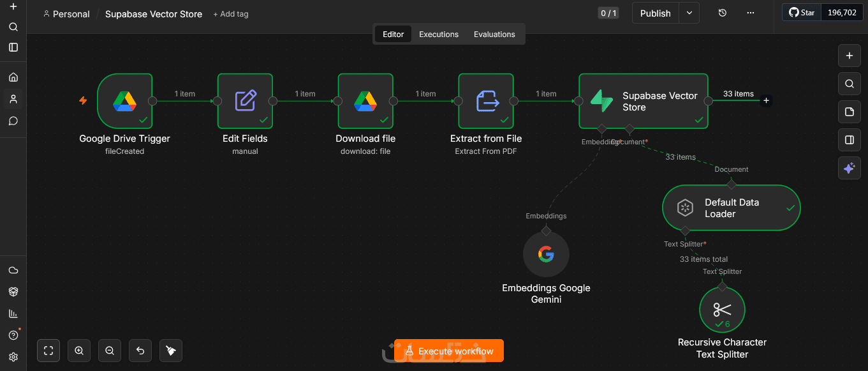Switch to the Editor tab

(393, 34)
